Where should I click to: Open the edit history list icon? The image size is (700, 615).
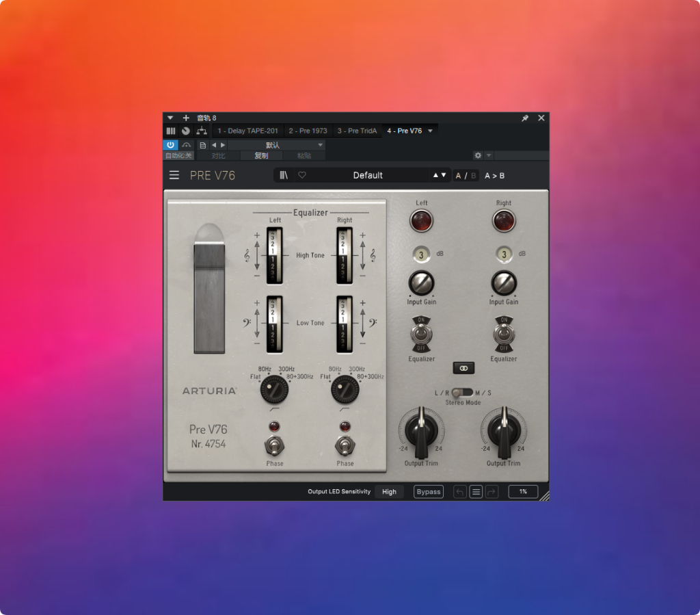pos(476,492)
